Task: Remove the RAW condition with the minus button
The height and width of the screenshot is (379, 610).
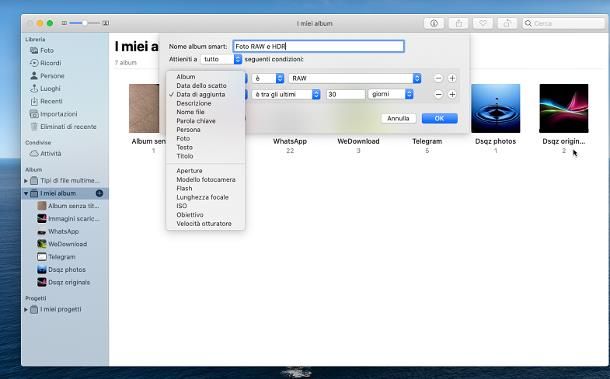Action: click(438, 78)
